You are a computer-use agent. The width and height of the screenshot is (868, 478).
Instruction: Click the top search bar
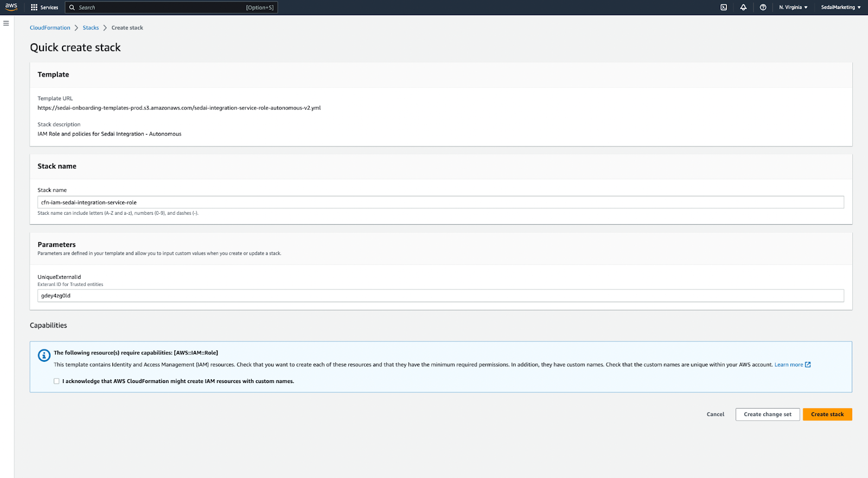pos(171,8)
